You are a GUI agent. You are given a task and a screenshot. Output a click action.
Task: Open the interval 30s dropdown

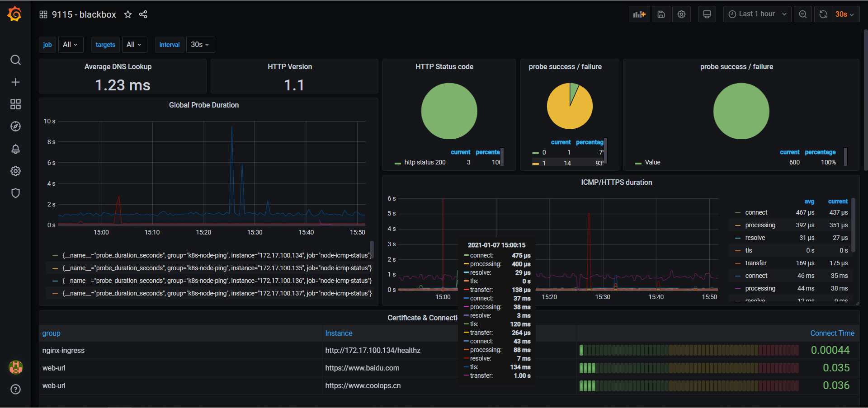[200, 45]
